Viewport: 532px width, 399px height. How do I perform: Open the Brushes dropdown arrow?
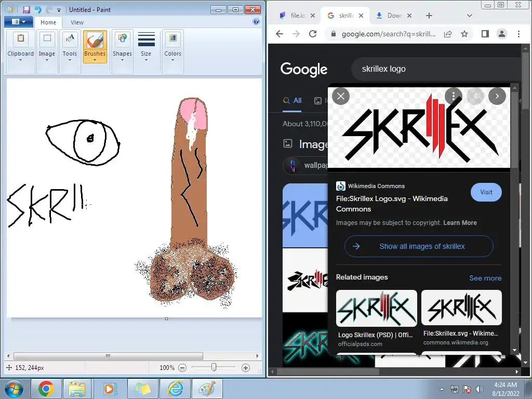coord(95,60)
